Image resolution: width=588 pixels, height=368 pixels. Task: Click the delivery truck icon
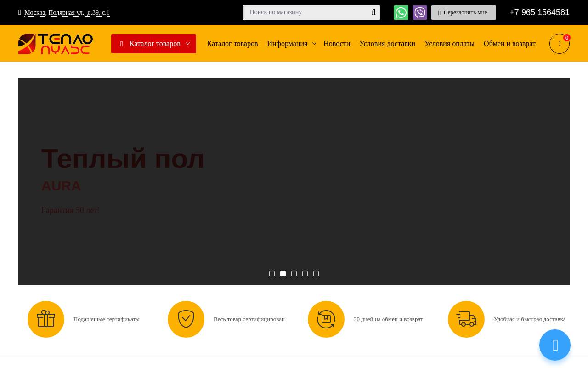(x=466, y=319)
